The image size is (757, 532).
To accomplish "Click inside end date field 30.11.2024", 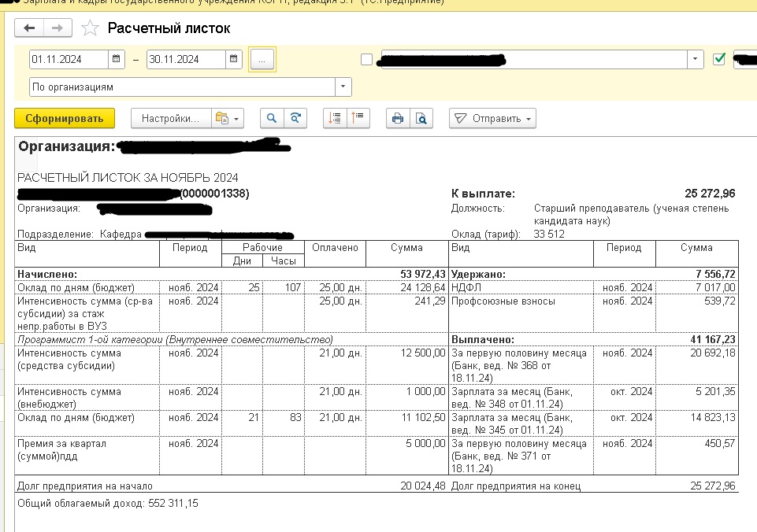I will pos(186,59).
